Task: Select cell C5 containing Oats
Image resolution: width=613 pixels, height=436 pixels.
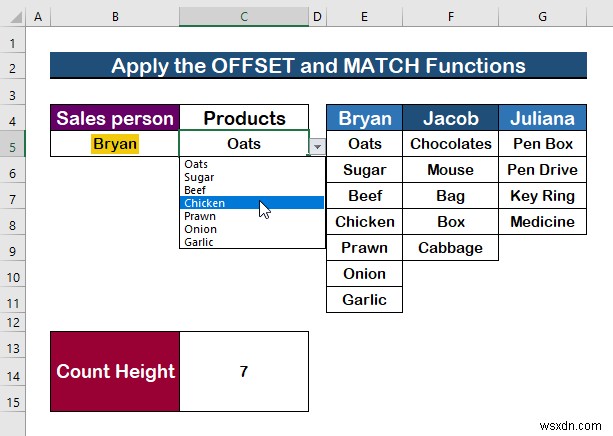Action: click(244, 144)
